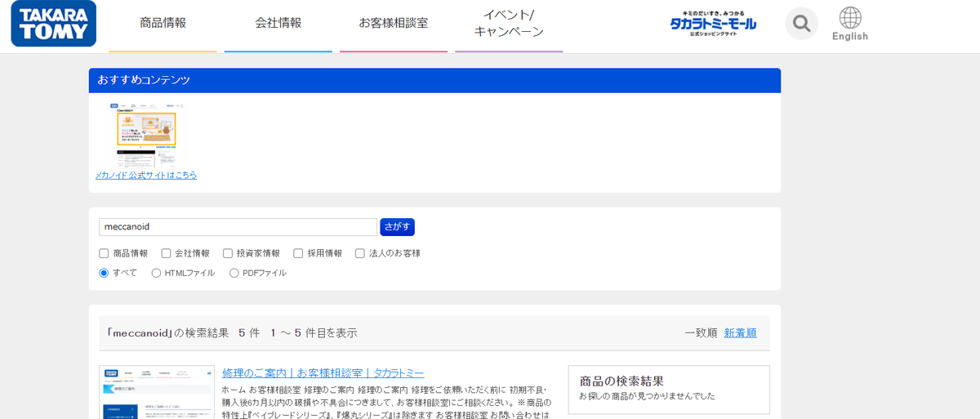The image size is (980, 419).
Task: Open the 会社情報 menu
Action: tap(278, 23)
